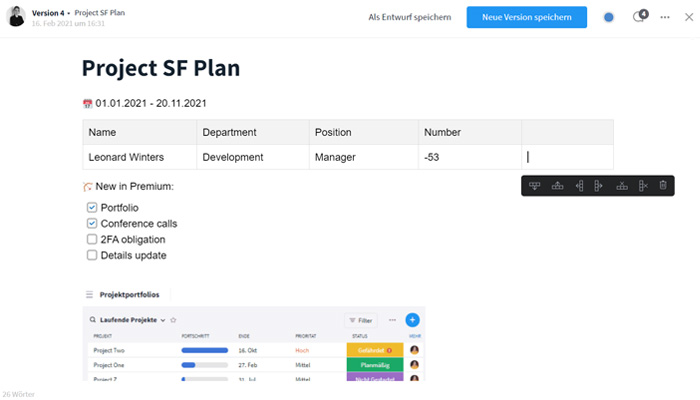This screenshot has height=400, width=700.
Task: Insert a table row above
Action: (x=557, y=186)
